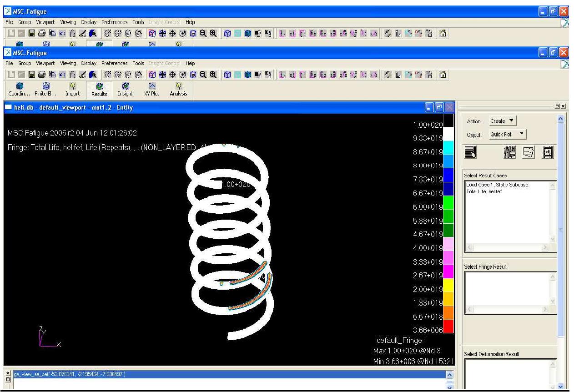
Task: Open the File menu in the front window
Action: pos(9,63)
